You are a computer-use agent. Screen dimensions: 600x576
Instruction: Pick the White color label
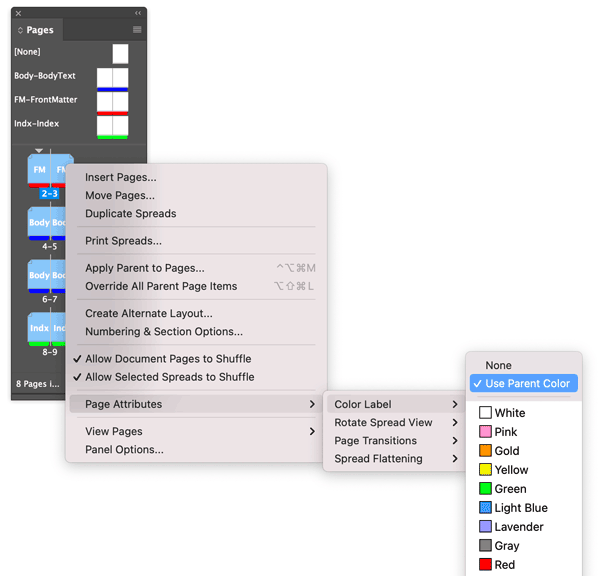[x=523, y=413]
